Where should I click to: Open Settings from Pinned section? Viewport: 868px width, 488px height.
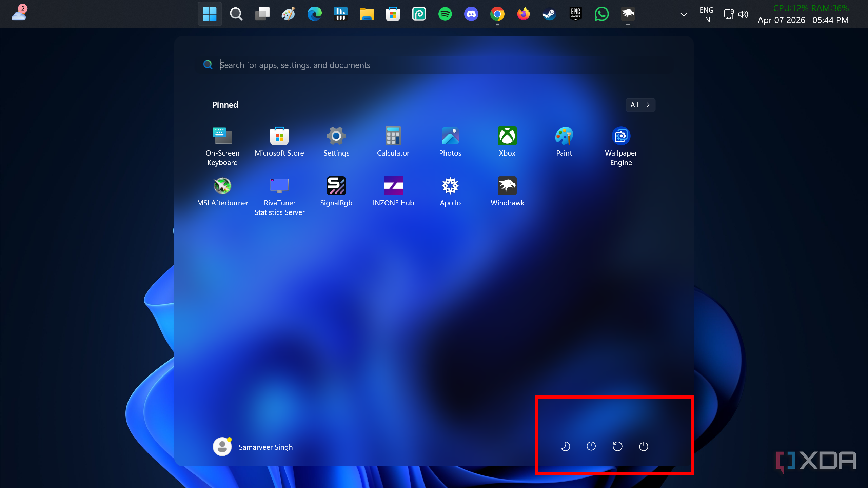pos(336,142)
